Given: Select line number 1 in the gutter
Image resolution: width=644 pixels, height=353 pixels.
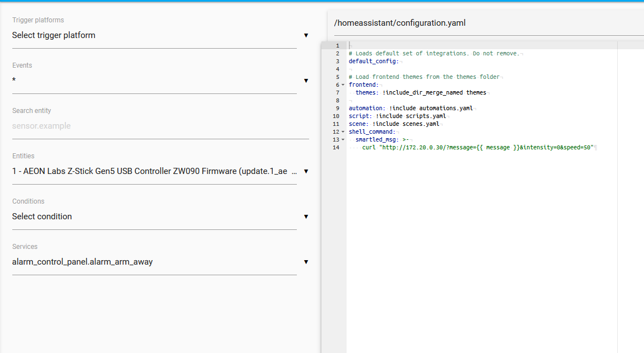Looking at the screenshot, I should (337, 46).
